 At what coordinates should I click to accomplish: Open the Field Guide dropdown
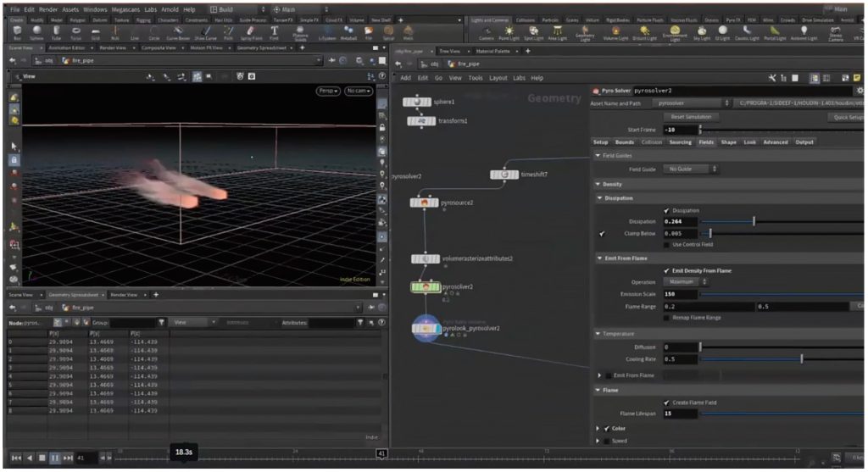point(692,169)
